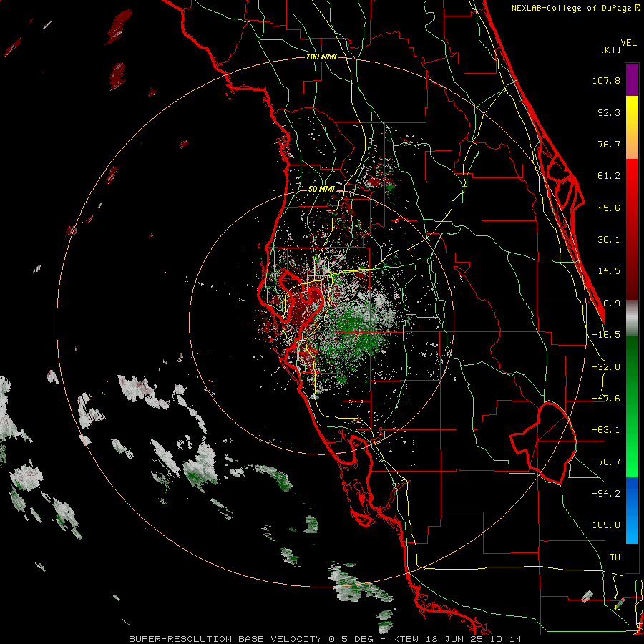Pick the dark TH segment at color bar bottom
This screenshot has height=644, width=644.
click(632, 557)
